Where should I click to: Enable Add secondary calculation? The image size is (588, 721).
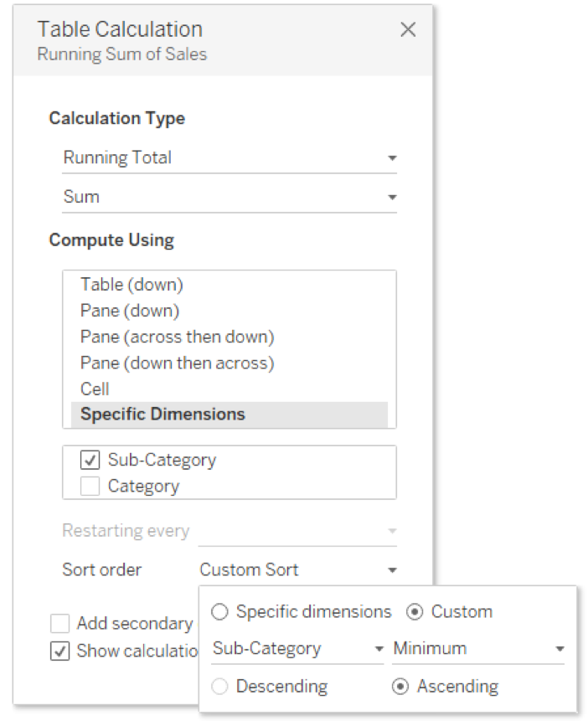click(61, 623)
